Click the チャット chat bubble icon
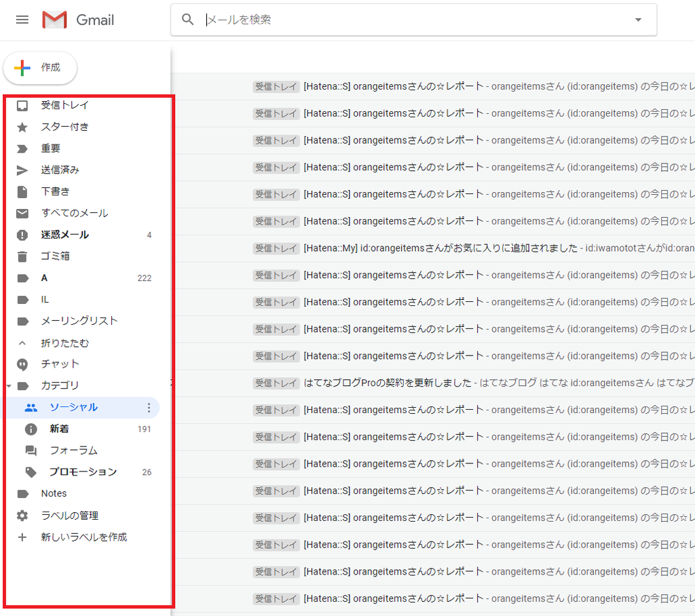Viewport: 695px width, 616px height. [22, 364]
